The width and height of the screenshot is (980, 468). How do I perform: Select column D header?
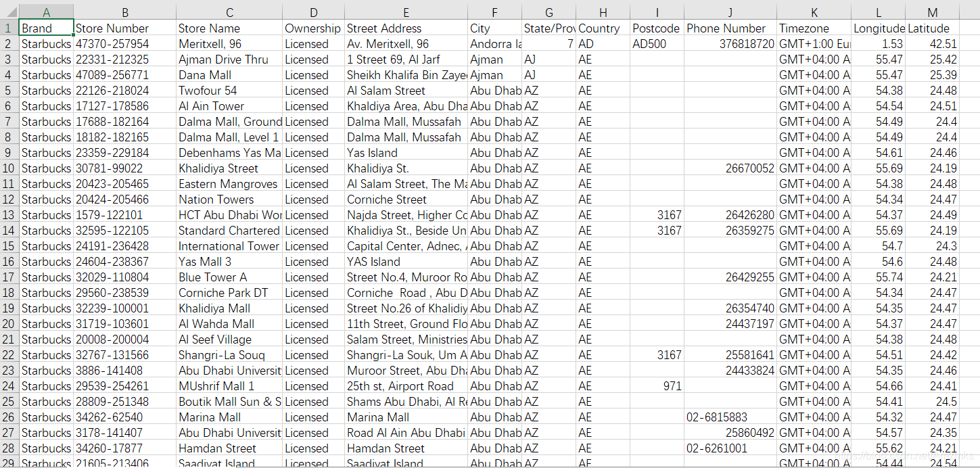click(313, 12)
